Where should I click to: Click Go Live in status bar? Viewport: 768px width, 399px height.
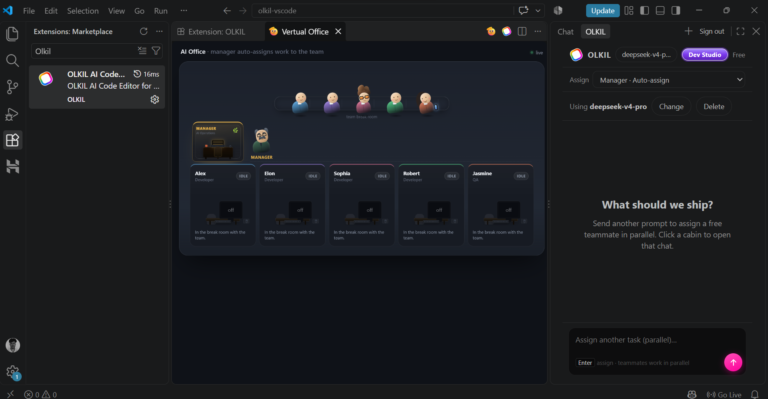[723, 394]
